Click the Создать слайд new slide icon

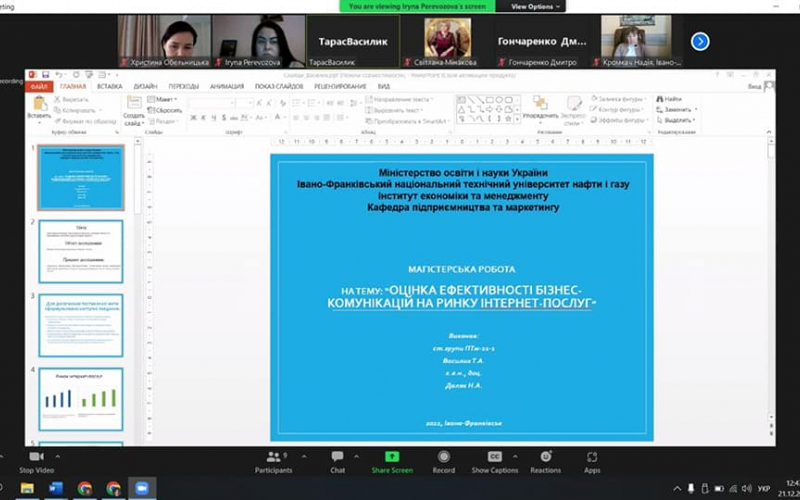[x=134, y=103]
